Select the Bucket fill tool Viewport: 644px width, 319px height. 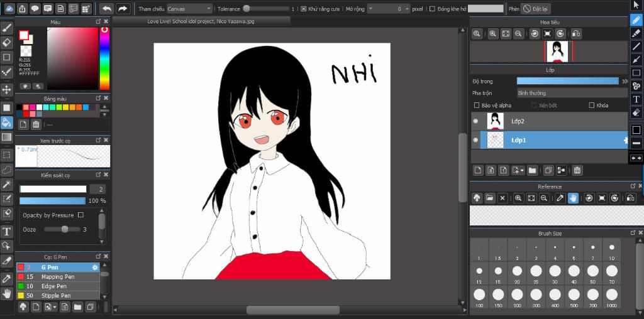6,122
